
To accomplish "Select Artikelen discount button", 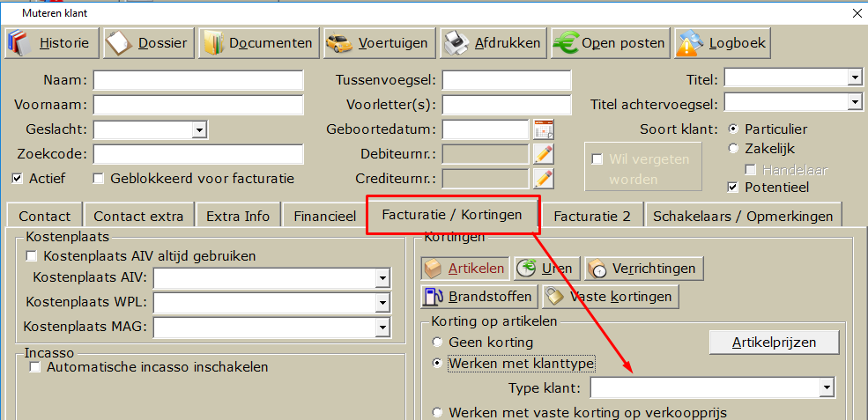I will [x=464, y=269].
